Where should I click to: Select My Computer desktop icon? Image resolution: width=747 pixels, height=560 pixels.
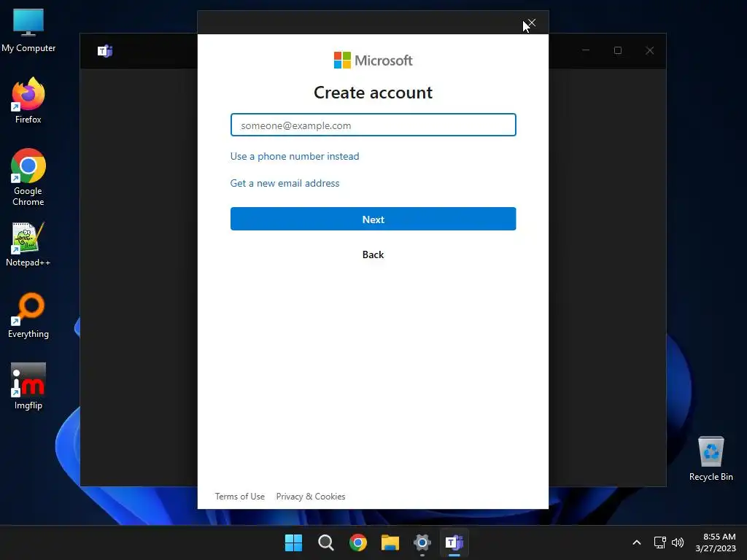click(28, 31)
